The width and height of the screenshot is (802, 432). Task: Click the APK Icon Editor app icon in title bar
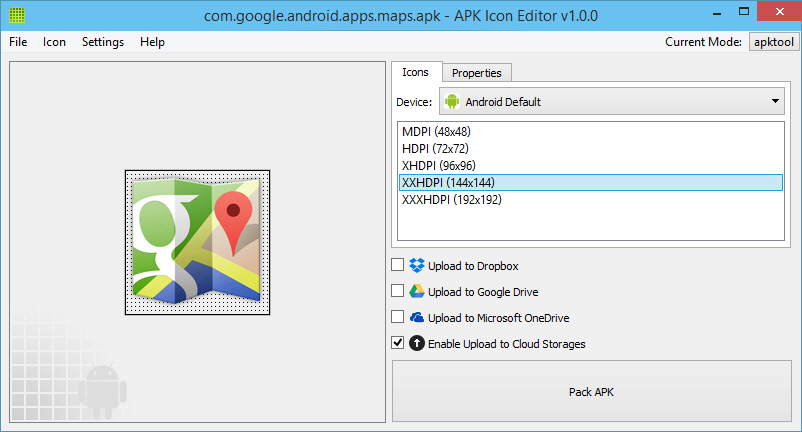17,15
